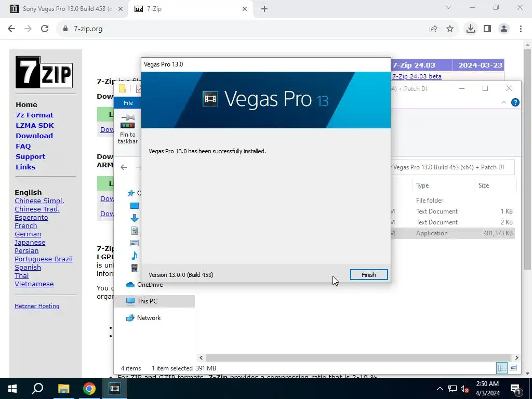The height and width of the screenshot is (399, 532).
Task: Select the 401,373 KB Application row
Action: [453, 233]
